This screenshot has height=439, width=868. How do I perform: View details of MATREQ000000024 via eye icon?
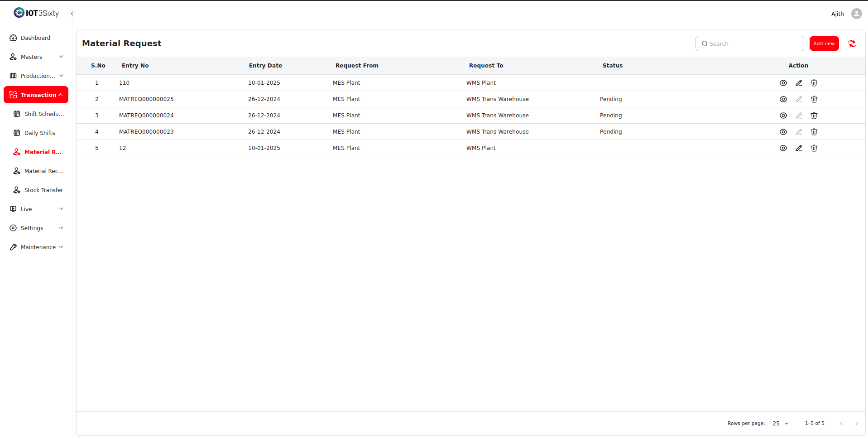(x=783, y=116)
